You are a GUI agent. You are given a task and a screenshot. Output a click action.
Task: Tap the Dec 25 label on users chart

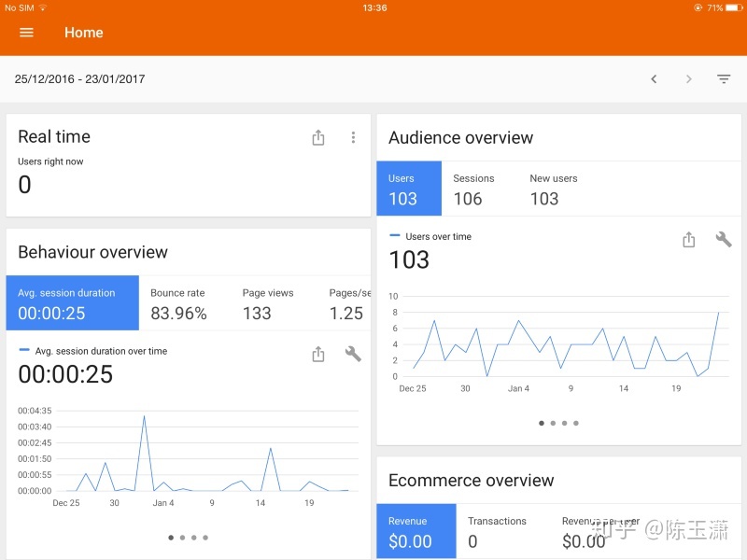pyautogui.click(x=413, y=388)
